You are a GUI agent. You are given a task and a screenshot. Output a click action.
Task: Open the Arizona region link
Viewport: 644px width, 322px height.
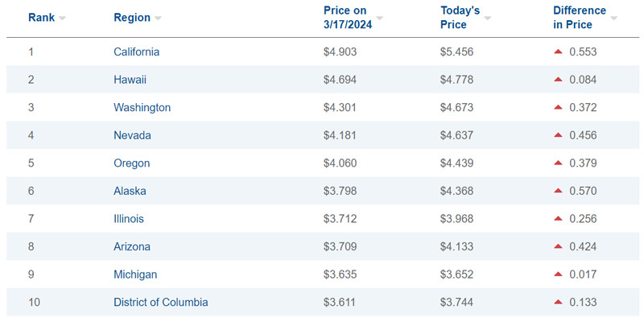pos(132,246)
